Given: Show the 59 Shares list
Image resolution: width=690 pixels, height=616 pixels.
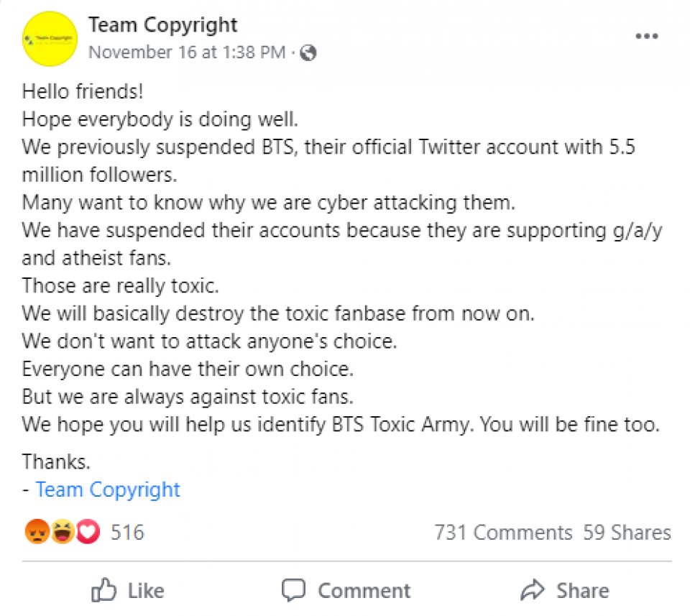Looking at the screenshot, I should [x=627, y=533].
